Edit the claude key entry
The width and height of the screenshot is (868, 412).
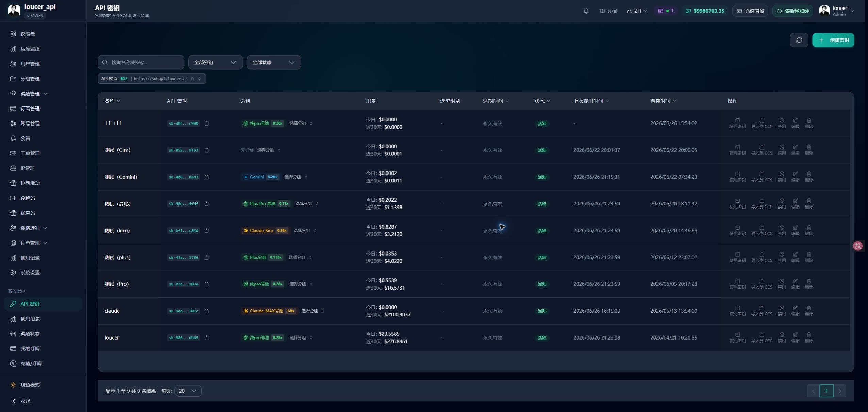[795, 311]
